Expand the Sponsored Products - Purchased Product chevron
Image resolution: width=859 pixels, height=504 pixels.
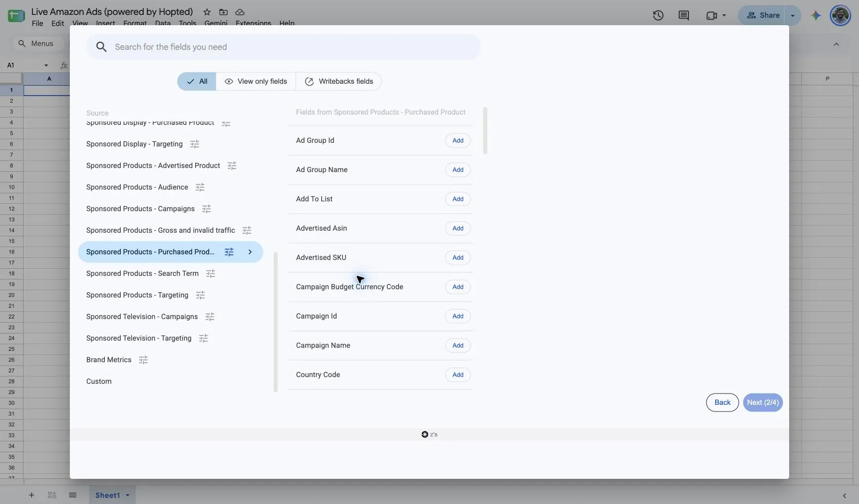tap(250, 252)
